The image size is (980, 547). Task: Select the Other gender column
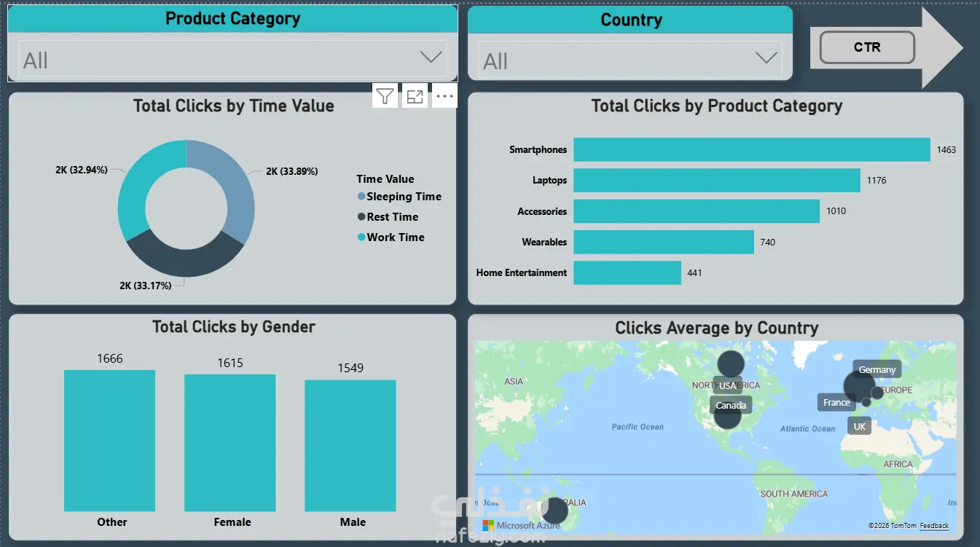point(110,441)
